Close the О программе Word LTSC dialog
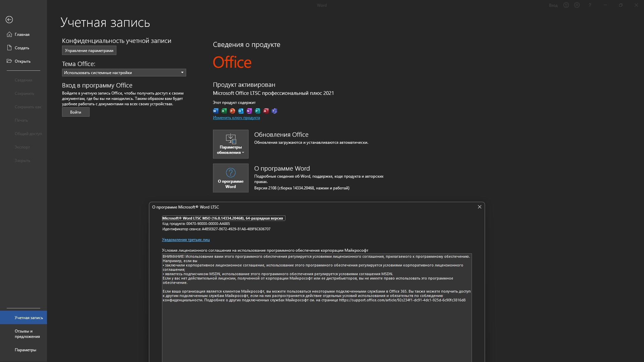Screen dimensions: 644x362 [x=479, y=207]
